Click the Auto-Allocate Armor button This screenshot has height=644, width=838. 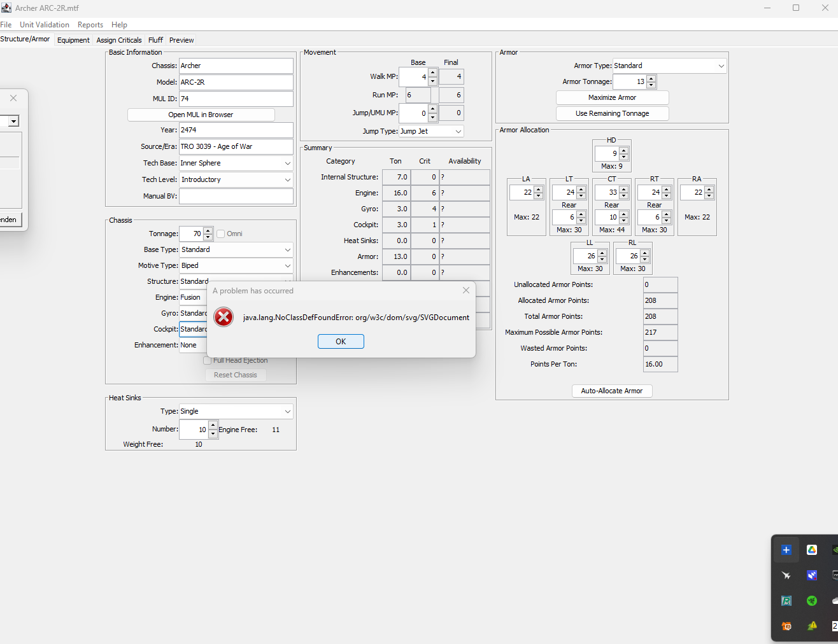click(612, 391)
